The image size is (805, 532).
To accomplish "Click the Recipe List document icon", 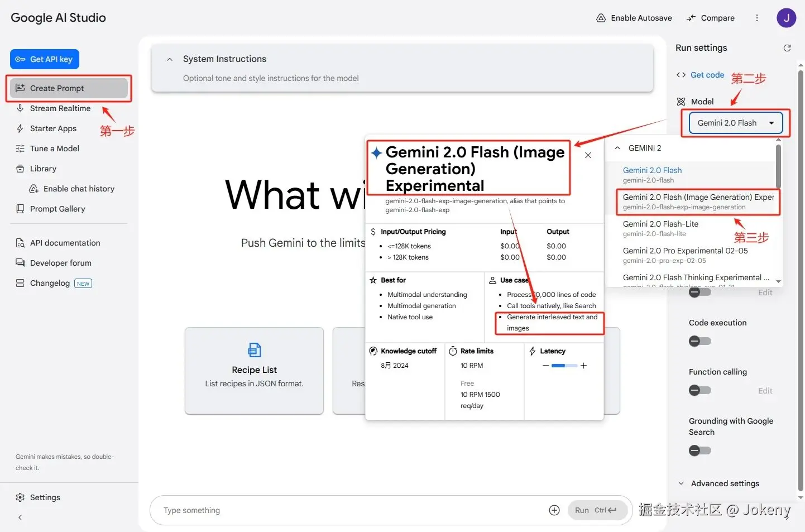I will [255, 350].
